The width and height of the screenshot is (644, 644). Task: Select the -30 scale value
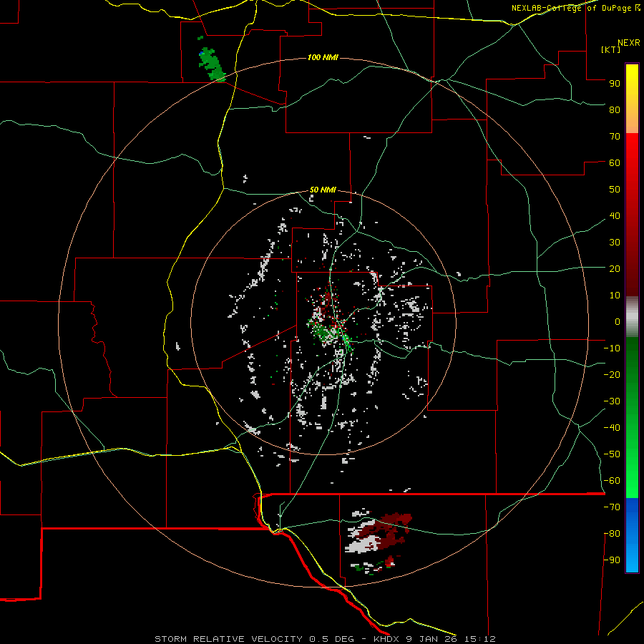(612, 401)
